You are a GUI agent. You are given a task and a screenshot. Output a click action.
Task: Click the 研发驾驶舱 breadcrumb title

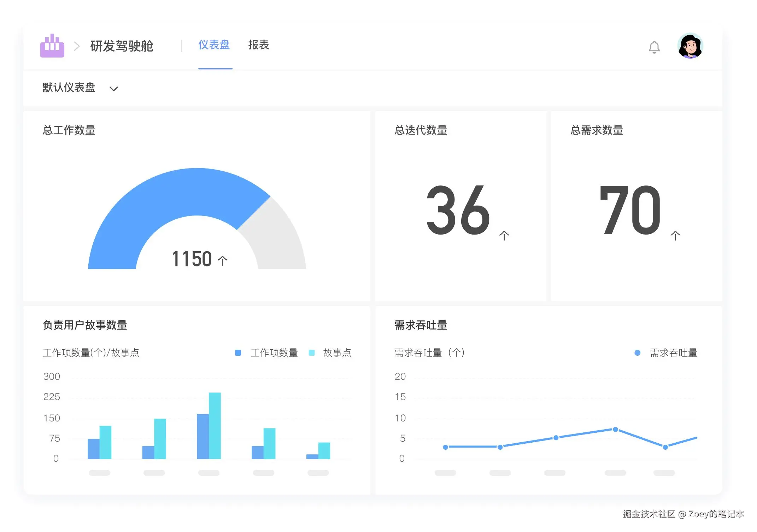coord(122,46)
